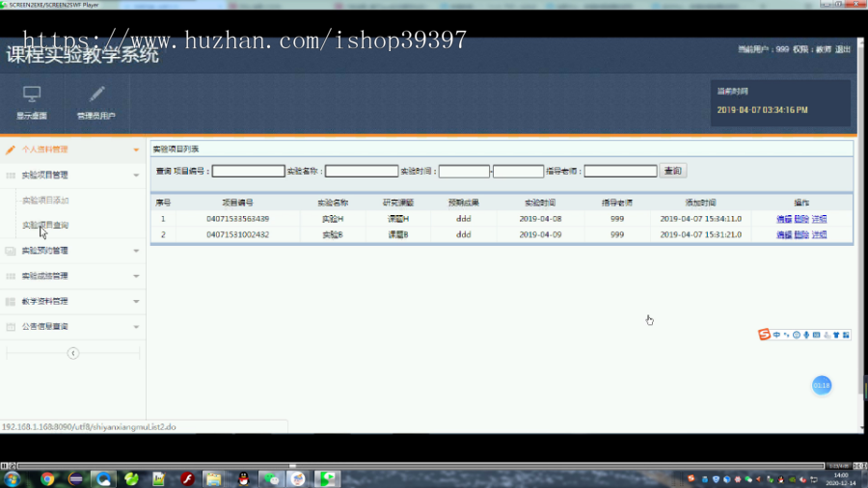The height and width of the screenshot is (488, 868).
Task: Click the 实验B name cell
Action: tap(333, 234)
